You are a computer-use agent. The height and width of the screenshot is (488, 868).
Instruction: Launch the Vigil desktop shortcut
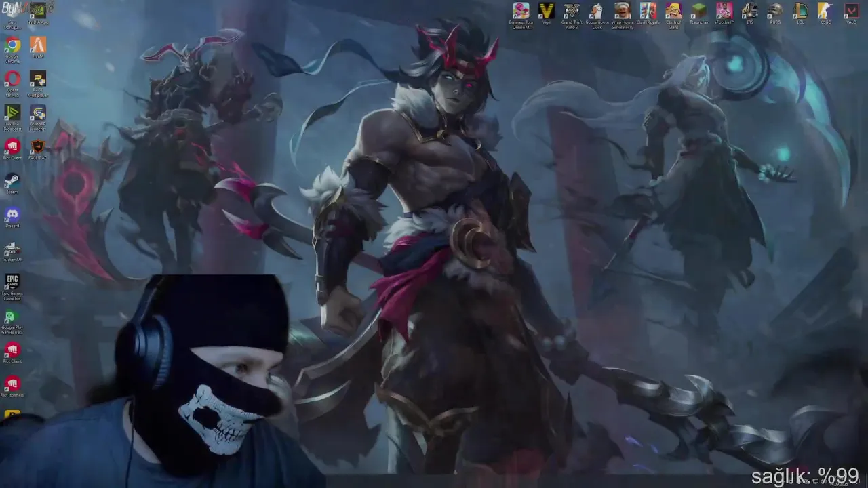tap(546, 12)
